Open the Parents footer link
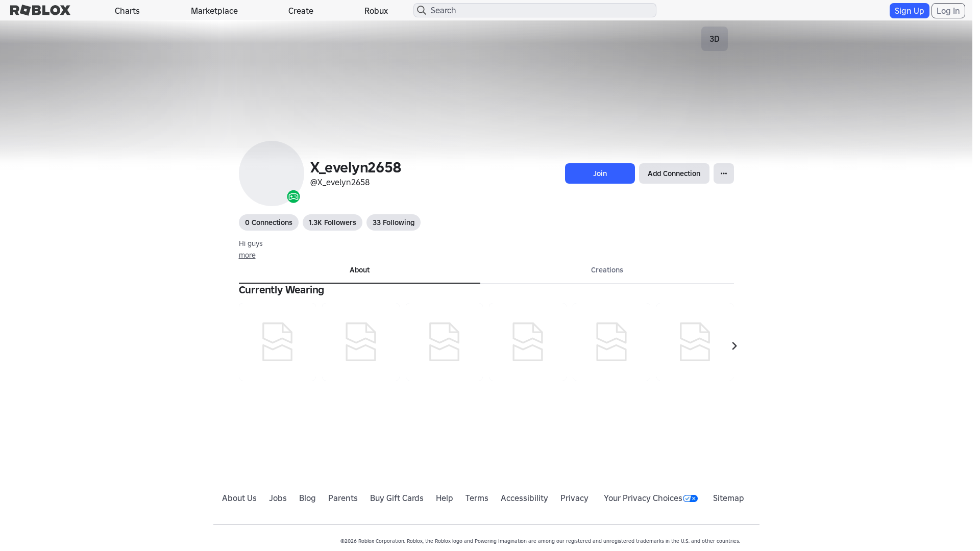This screenshot has height=551, width=980. (x=343, y=498)
